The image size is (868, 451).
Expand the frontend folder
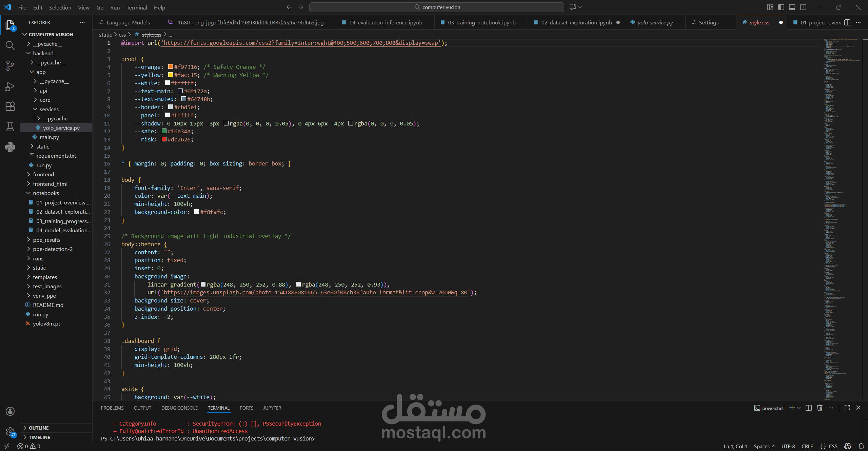point(43,174)
